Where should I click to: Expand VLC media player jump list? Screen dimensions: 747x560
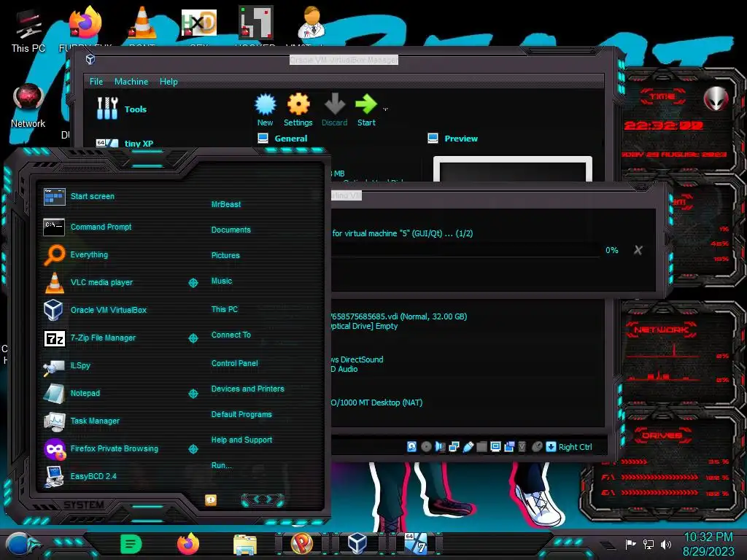193,283
